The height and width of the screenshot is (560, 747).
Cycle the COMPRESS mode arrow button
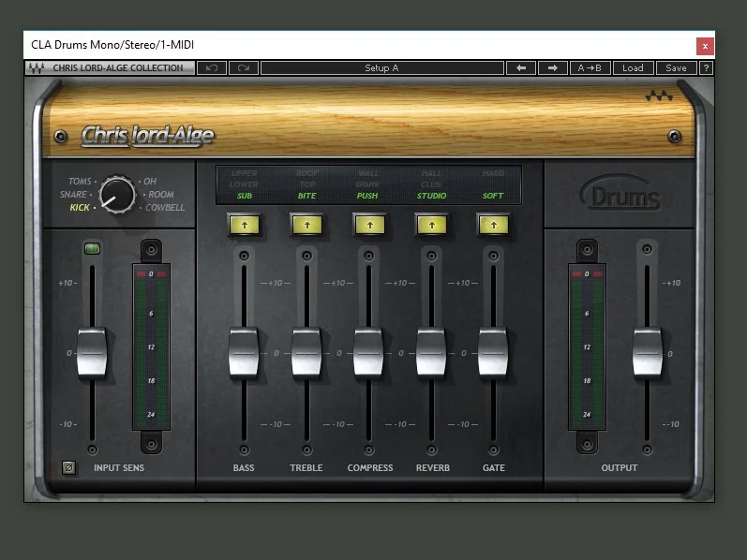[x=369, y=226]
